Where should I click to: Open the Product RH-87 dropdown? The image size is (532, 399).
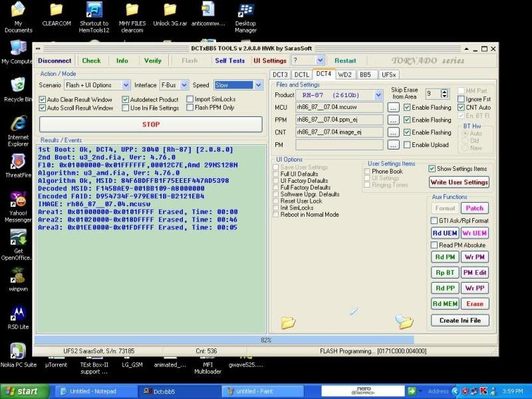pyautogui.click(x=378, y=95)
